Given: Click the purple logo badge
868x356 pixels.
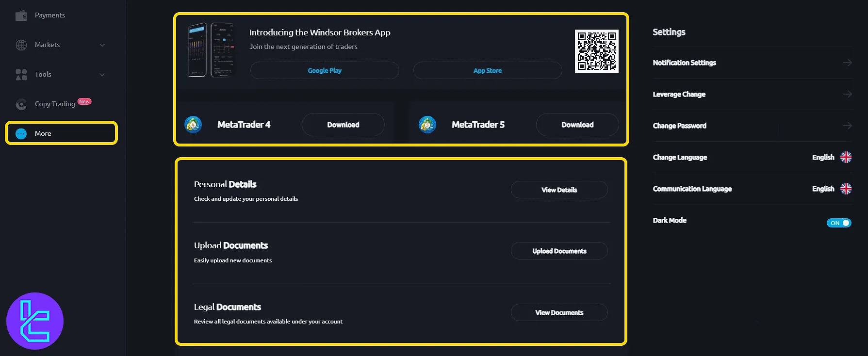Looking at the screenshot, I should [x=35, y=321].
